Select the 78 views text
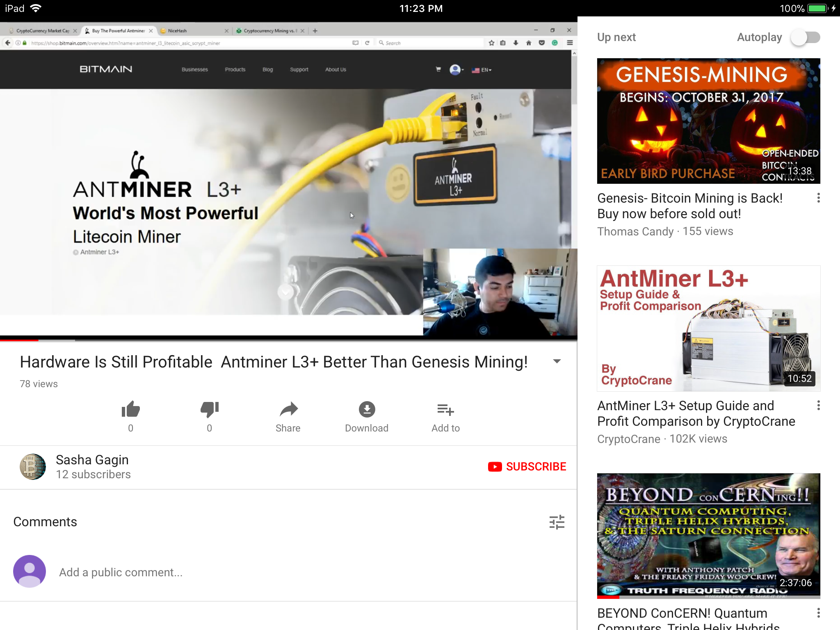Viewport: 840px width, 630px height. [39, 384]
